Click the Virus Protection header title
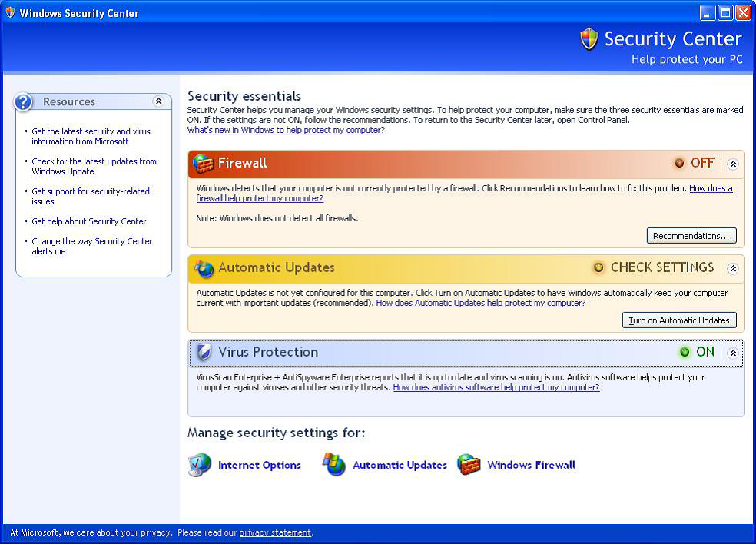 click(268, 352)
